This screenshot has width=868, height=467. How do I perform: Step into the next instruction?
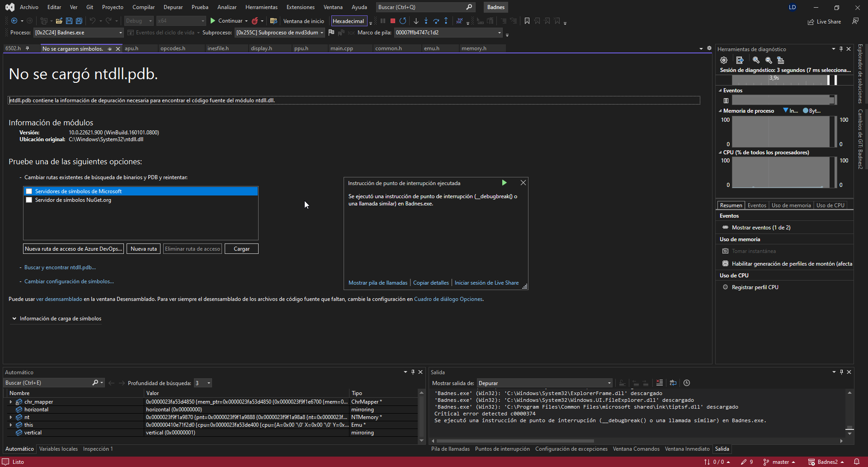(426, 21)
